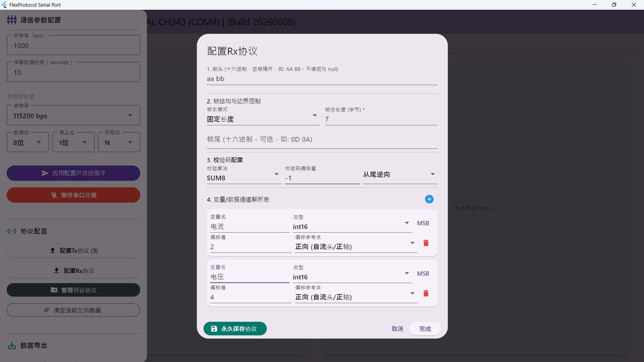Toggle MSB byte order for 电流

tap(423, 223)
